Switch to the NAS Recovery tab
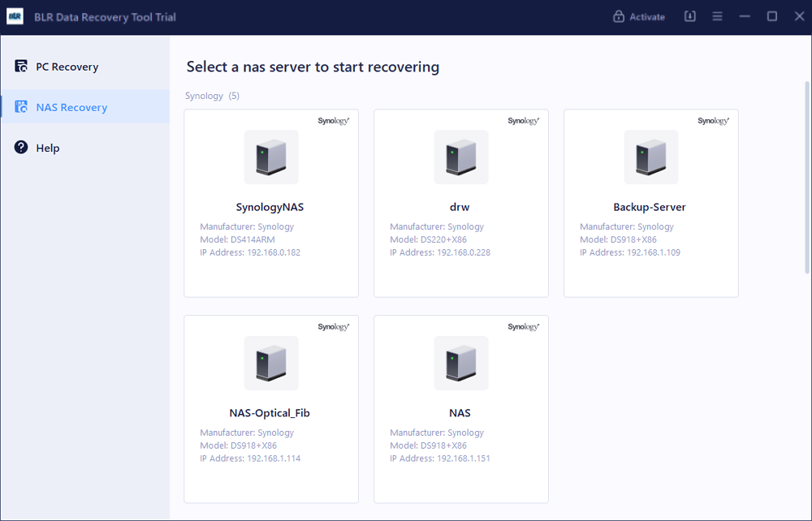The height and width of the screenshot is (521, 812). (85, 106)
